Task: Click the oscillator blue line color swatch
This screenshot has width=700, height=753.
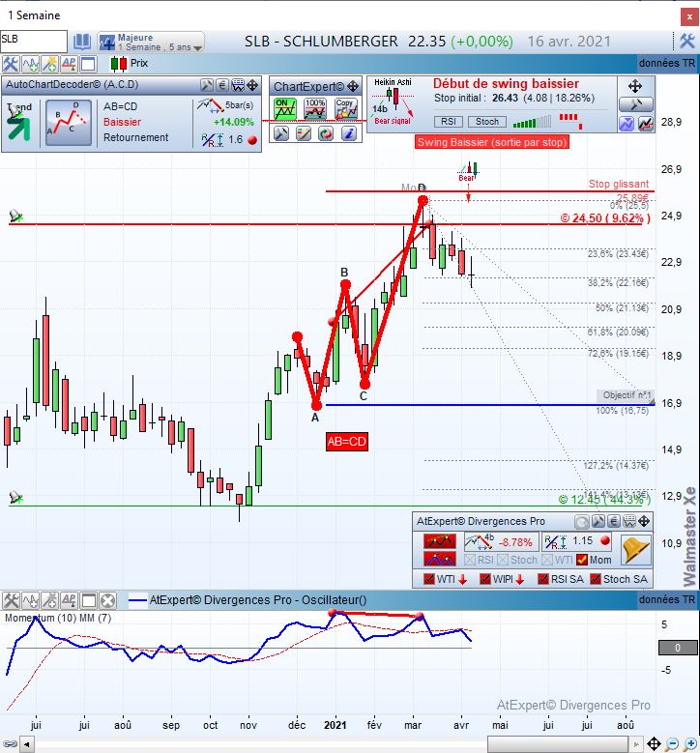Action: click(137, 600)
